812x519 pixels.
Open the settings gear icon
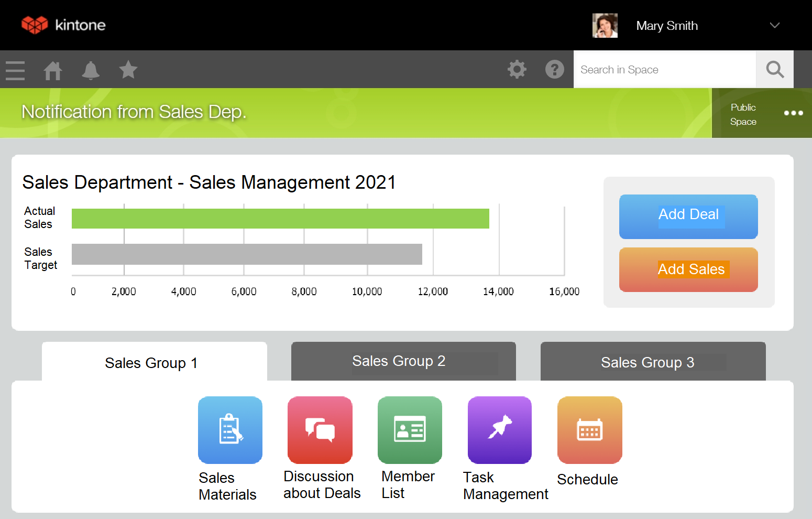(x=517, y=69)
